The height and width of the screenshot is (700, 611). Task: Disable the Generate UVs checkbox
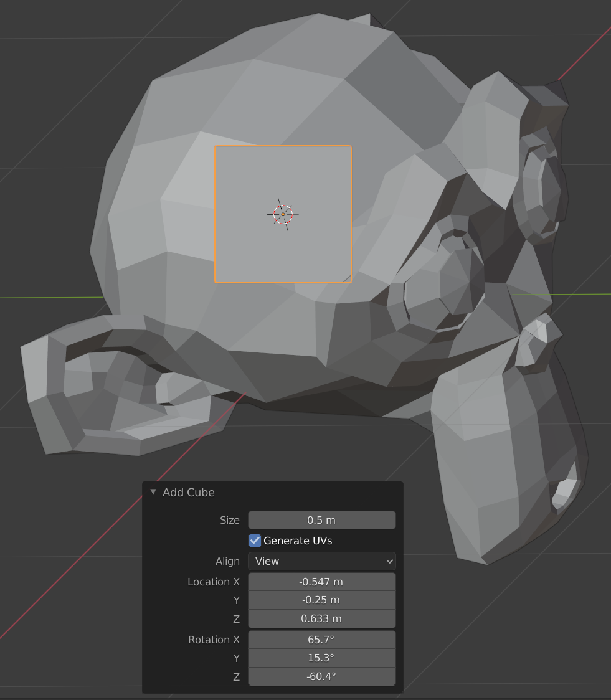(x=254, y=541)
